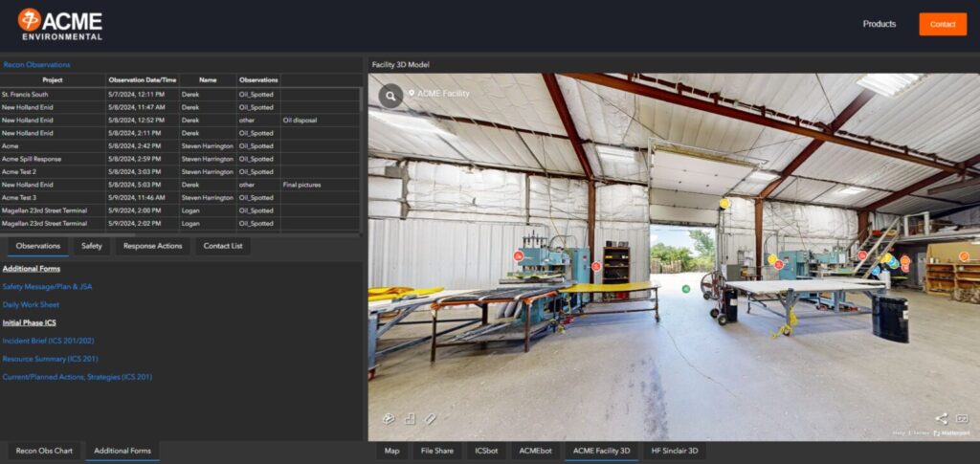Screen dimensions: 980x464
Task: Open the Response Actions tab
Action: 152,246
